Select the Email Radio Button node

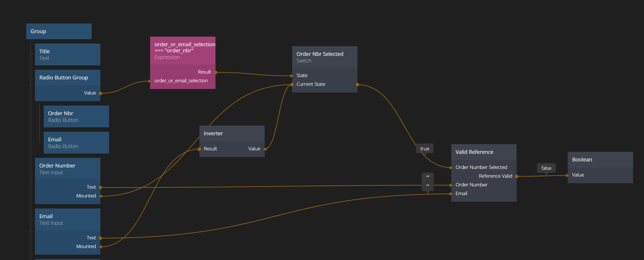(76, 143)
